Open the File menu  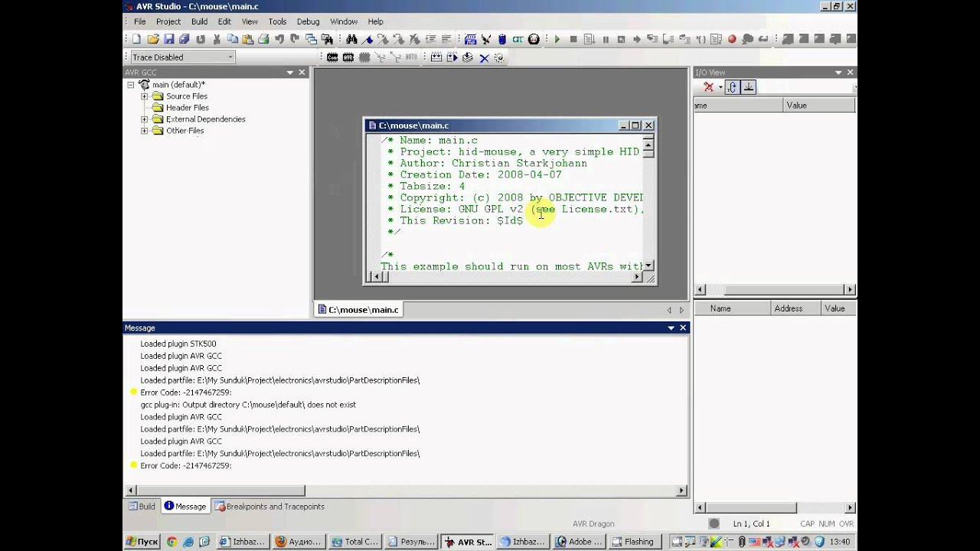(x=140, y=21)
